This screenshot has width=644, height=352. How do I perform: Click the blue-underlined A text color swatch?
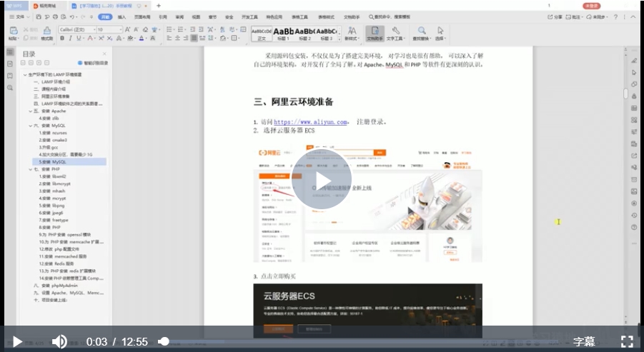pyautogui.click(x=142, y=38)
